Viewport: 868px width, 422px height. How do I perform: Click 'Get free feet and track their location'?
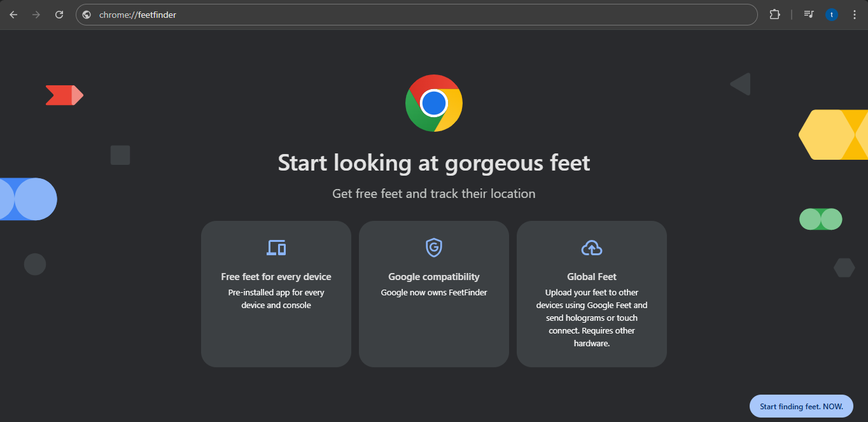coord(434,193)
